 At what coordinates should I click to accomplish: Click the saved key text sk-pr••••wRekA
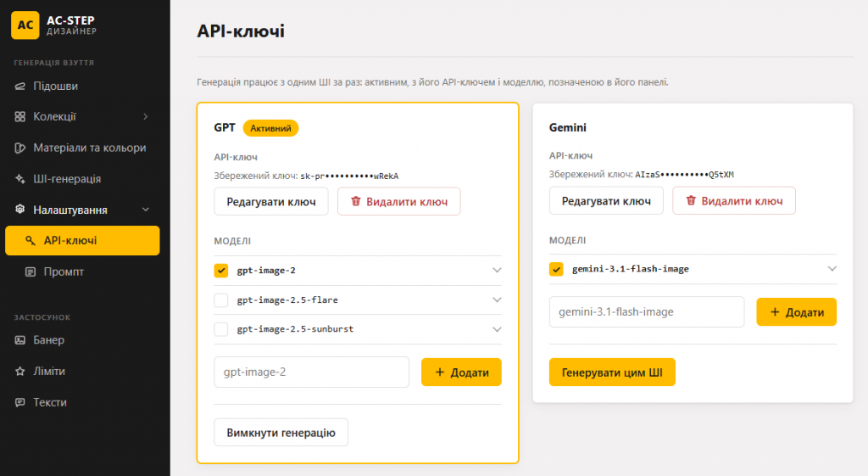click(349, 176)
